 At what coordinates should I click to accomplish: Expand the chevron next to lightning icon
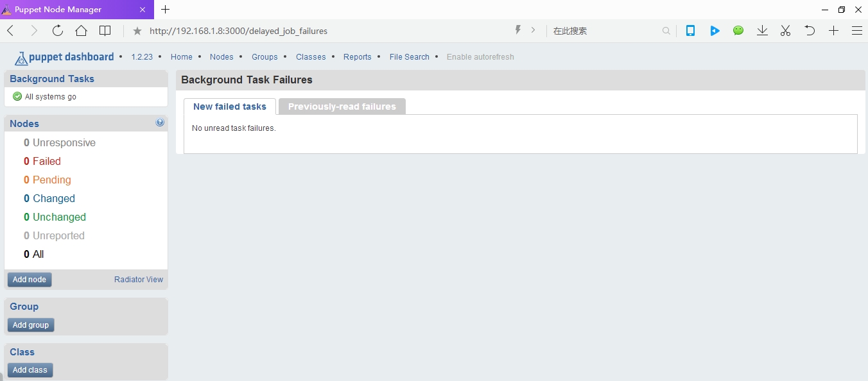pos(533,30)
